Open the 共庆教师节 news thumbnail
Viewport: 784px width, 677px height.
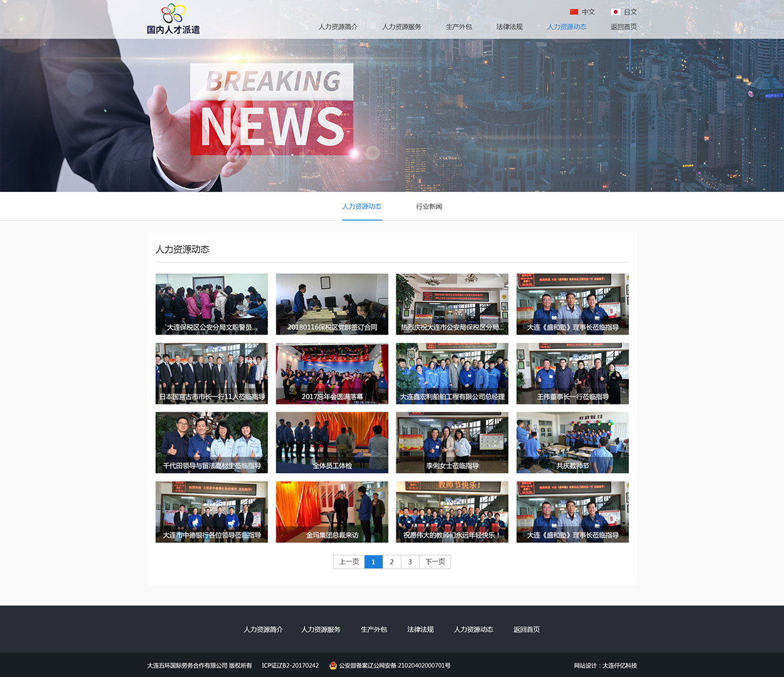coord(572,442)
